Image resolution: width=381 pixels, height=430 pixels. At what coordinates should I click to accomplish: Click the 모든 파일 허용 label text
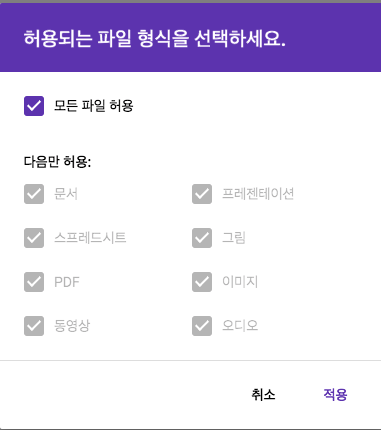coord(94,106)
